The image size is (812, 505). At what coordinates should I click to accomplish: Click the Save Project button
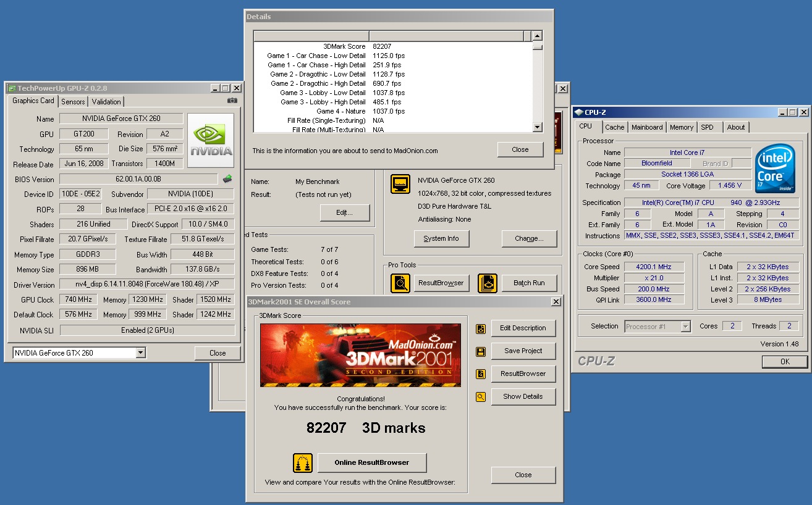pyautogui.click(x=523, y=351)
